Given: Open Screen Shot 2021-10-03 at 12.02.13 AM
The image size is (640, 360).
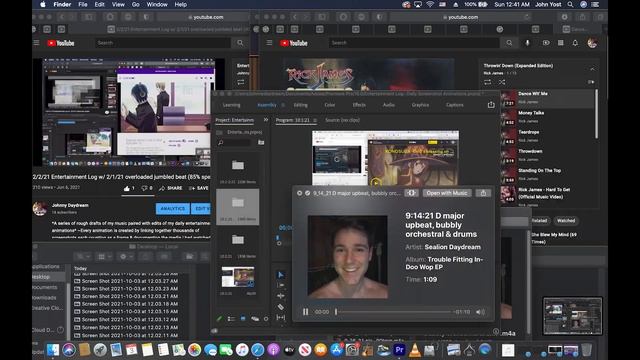Looking at the screenshot, I should (x=129, y=327).
